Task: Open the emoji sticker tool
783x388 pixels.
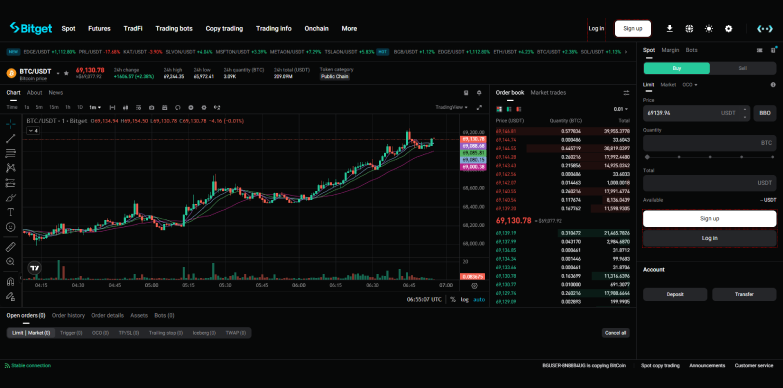Action: pos(10,227)
